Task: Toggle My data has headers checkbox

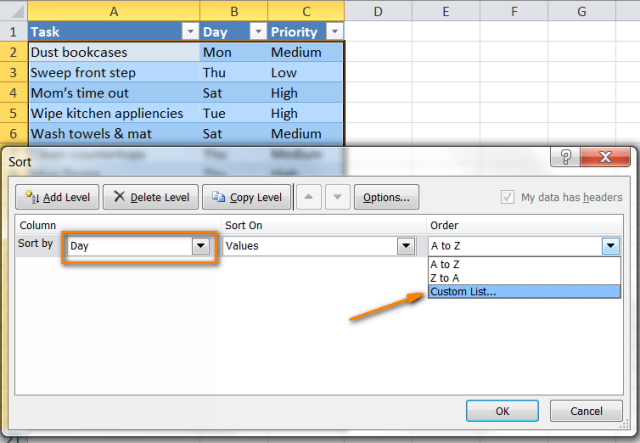Action: pos(508,197)
